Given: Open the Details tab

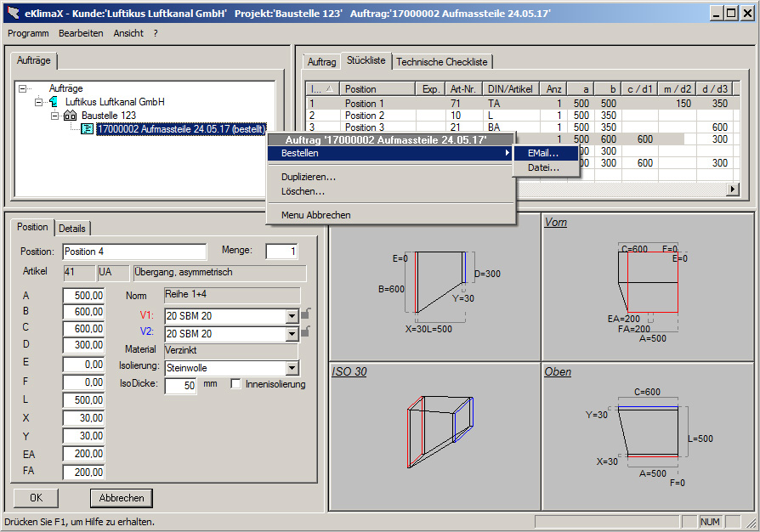Looking at the screenshot, I should [x=72, y=229].
